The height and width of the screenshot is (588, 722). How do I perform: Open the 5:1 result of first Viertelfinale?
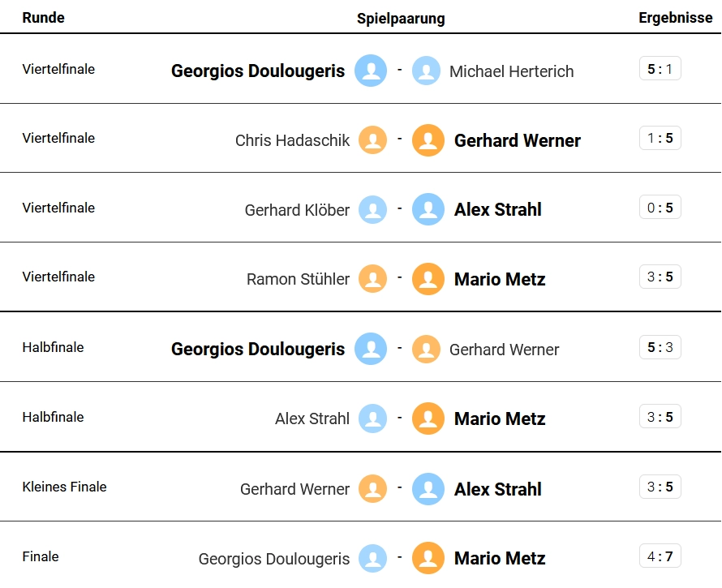660,69
